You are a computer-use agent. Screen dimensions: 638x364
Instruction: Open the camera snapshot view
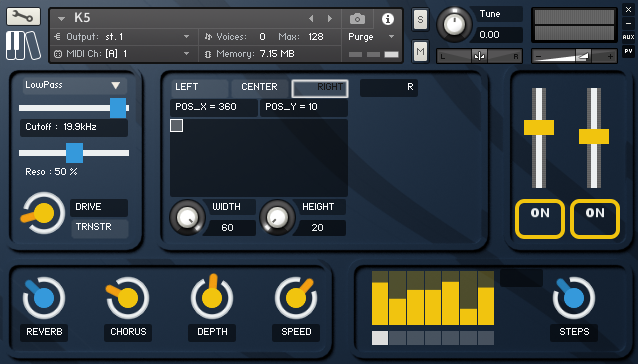[x=357, y=19]
